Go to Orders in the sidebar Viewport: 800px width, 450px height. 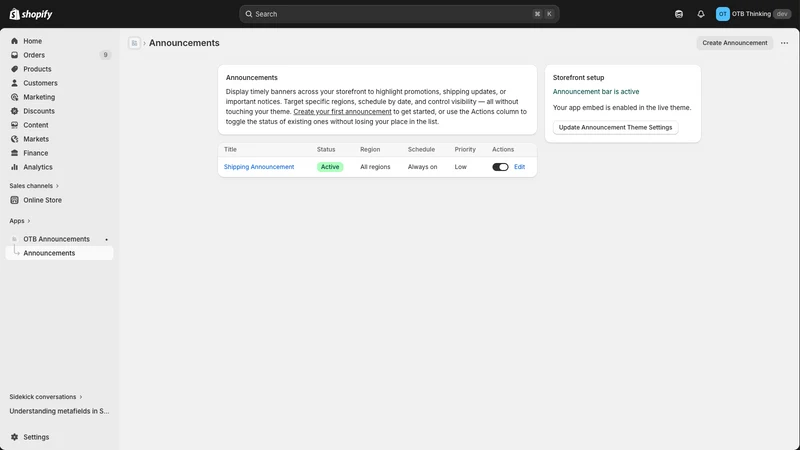coord(59,55)
